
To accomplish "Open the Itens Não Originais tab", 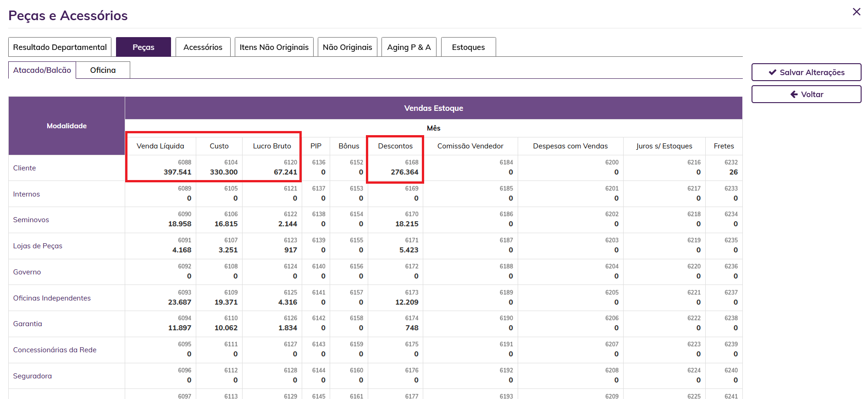I will click(274, 47).
